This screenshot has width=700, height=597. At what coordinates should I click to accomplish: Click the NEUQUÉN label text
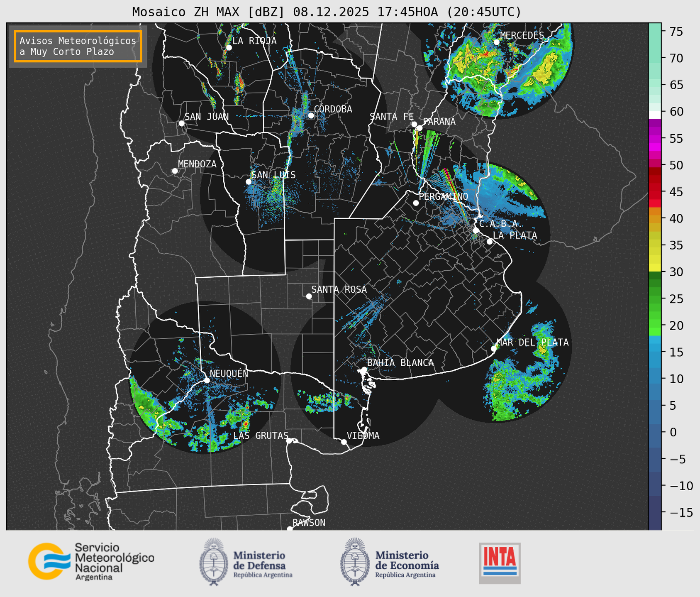coord(229,373)
